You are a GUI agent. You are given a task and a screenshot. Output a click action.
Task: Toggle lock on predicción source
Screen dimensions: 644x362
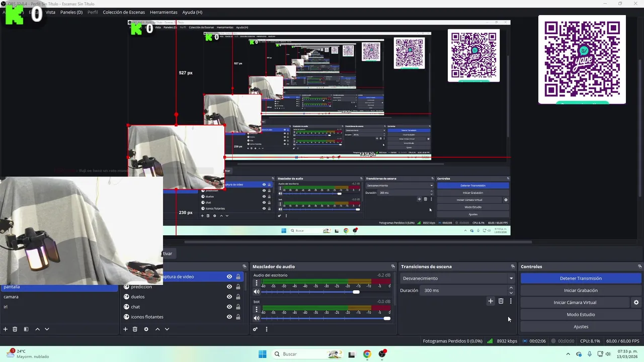(238, 287)
